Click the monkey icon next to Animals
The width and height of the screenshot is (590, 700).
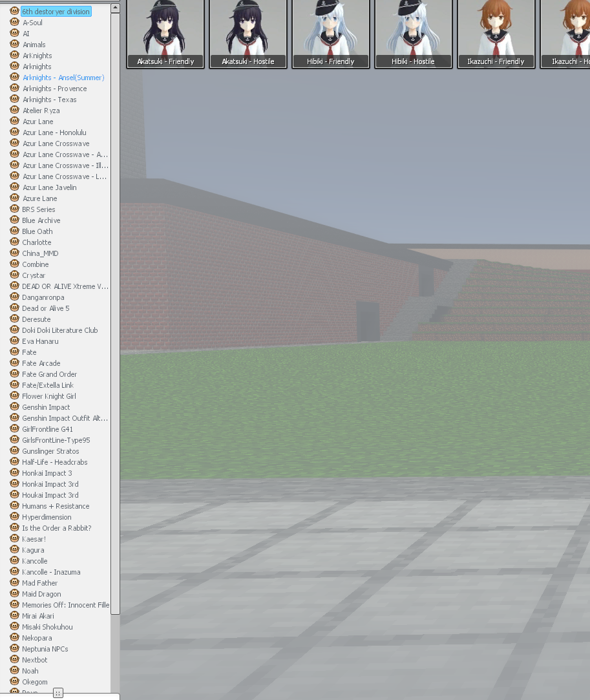click(x=15, y=44)
